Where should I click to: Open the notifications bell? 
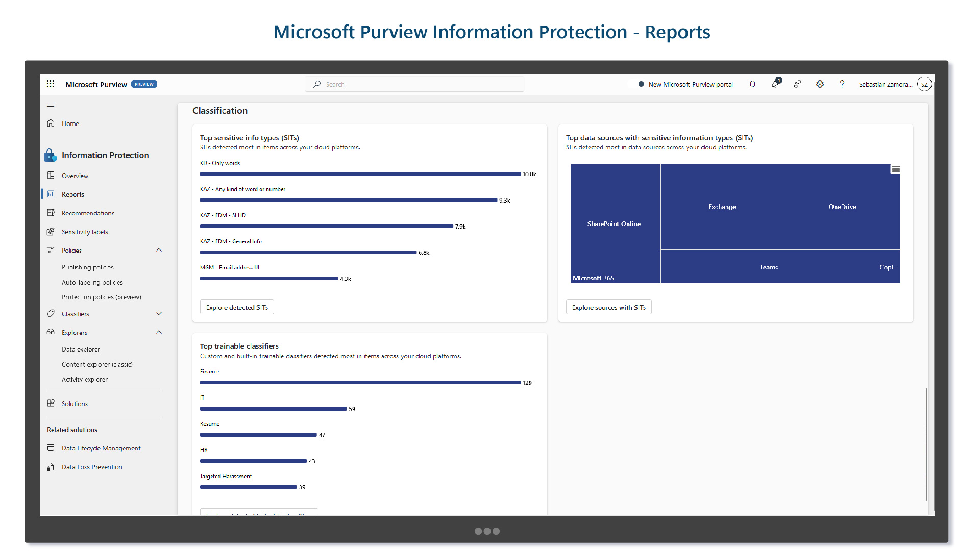[x=752, y=84]
